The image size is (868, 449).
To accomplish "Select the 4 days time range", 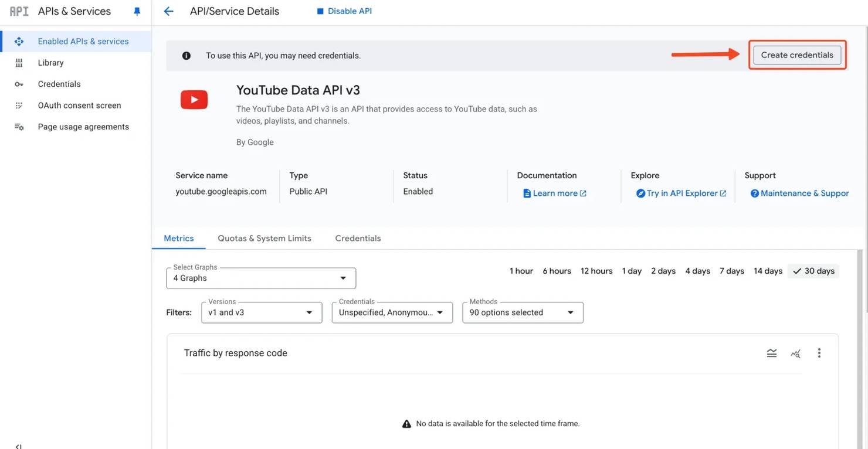I will tap(698, 271).
